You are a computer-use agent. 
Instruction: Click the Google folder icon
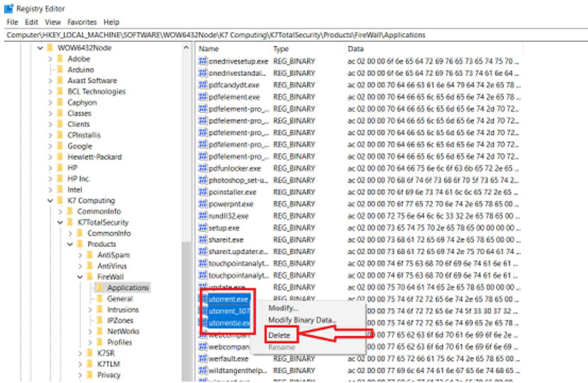pyautogui.click(x=60, y=146)
